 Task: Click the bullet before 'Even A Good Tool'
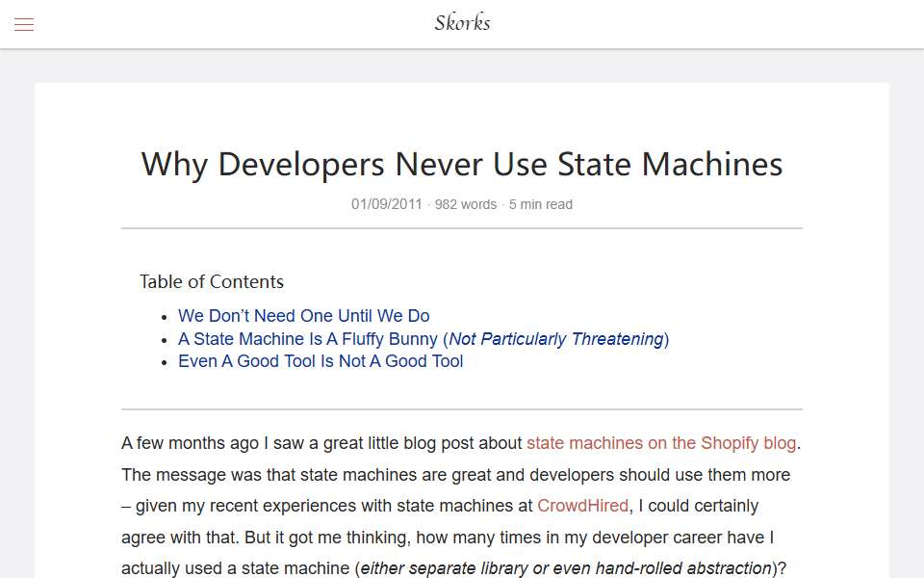tap(165, 363)
